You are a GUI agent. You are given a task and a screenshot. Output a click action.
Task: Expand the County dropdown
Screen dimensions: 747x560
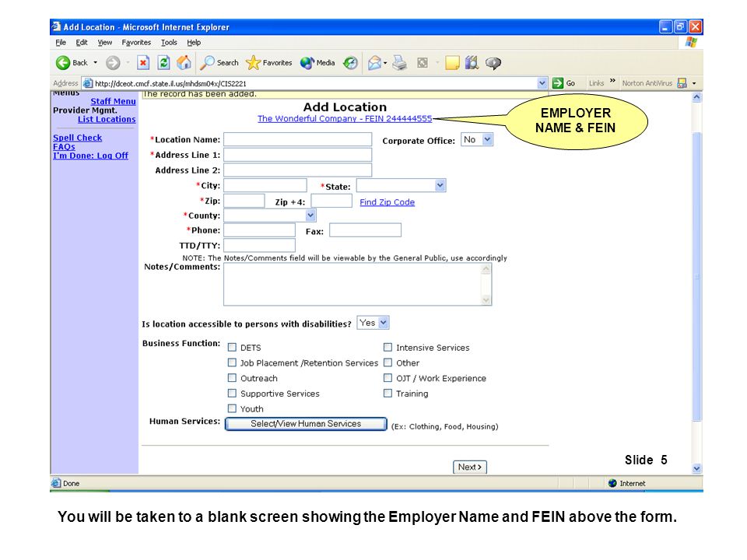click(270, 215)
